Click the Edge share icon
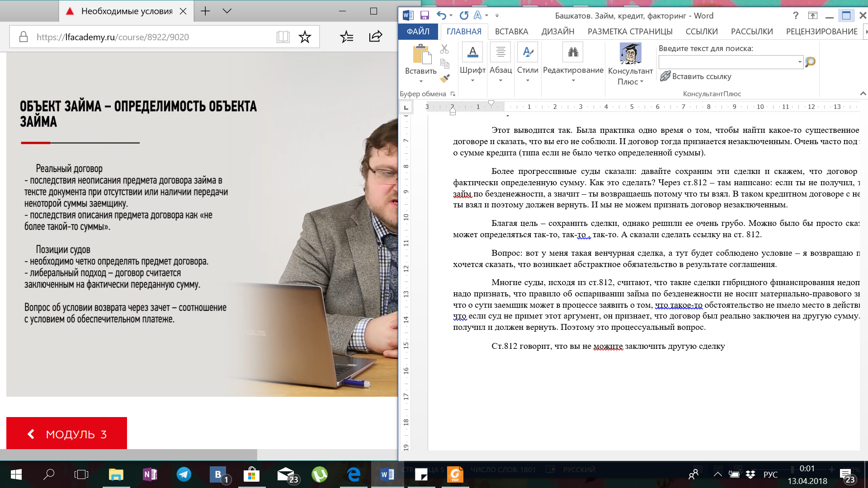This screenshot has width=868, height=488. tap(376, 37)
